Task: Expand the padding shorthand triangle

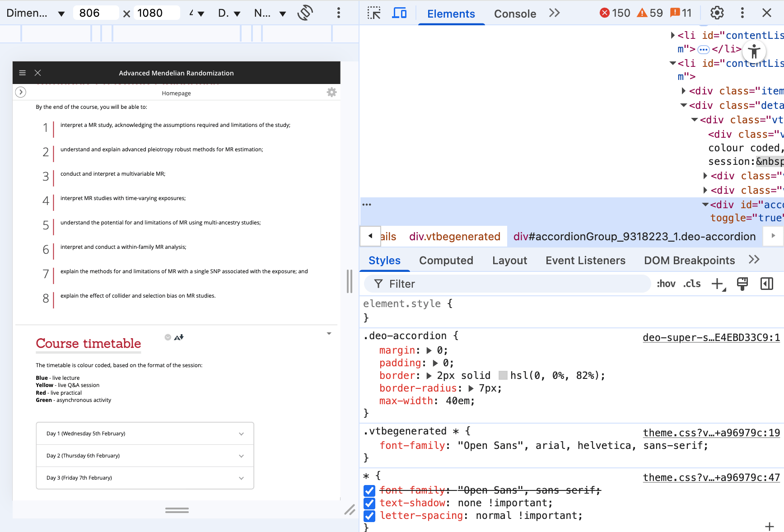Action: (435, 363)
